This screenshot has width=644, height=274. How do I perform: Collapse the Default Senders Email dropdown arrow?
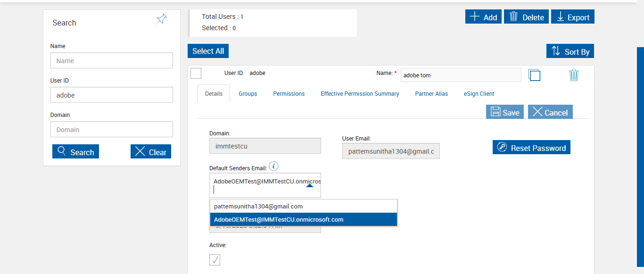tap(309, 186)
